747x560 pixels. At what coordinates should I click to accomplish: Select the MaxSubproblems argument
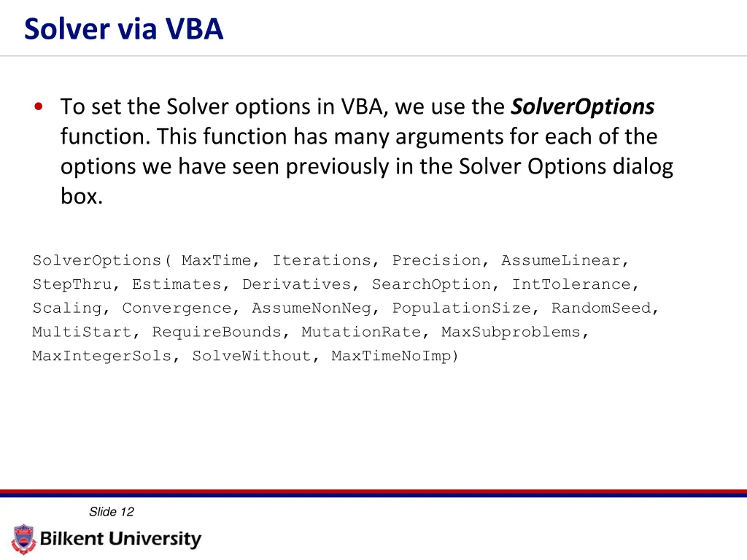click(511, 332)
